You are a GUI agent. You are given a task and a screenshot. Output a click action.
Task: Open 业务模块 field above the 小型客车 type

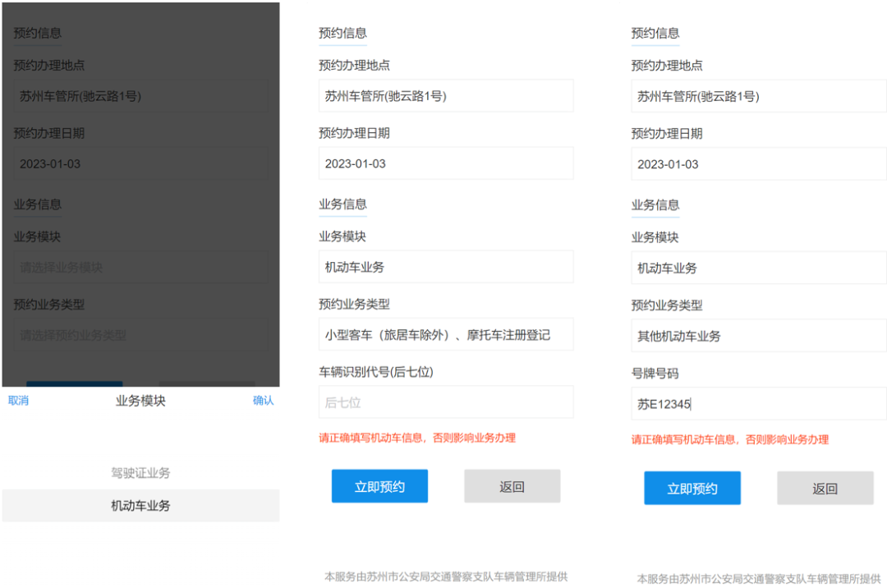pos(446,267)
